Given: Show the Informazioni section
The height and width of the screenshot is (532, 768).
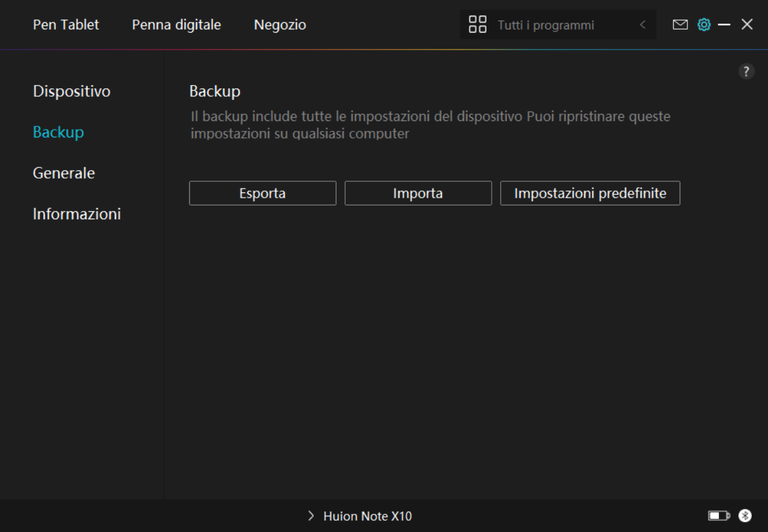Looking at the screenshot, I should tap(77, 214).
